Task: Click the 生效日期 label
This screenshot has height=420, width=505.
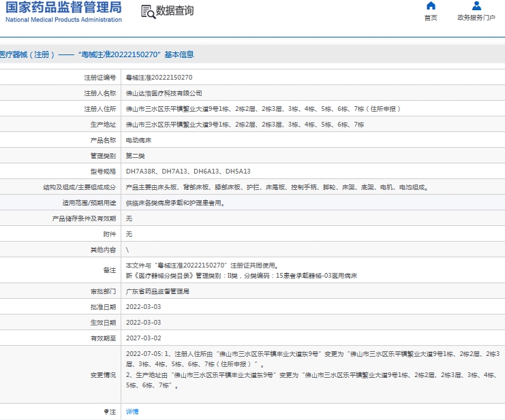Action: pos(103,323)
